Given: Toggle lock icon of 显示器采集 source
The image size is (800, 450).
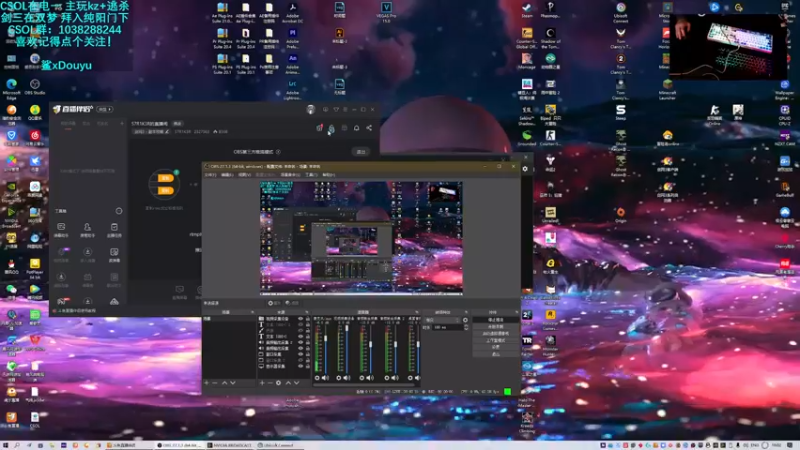Looking at the screenshot, I should point(308,366).
